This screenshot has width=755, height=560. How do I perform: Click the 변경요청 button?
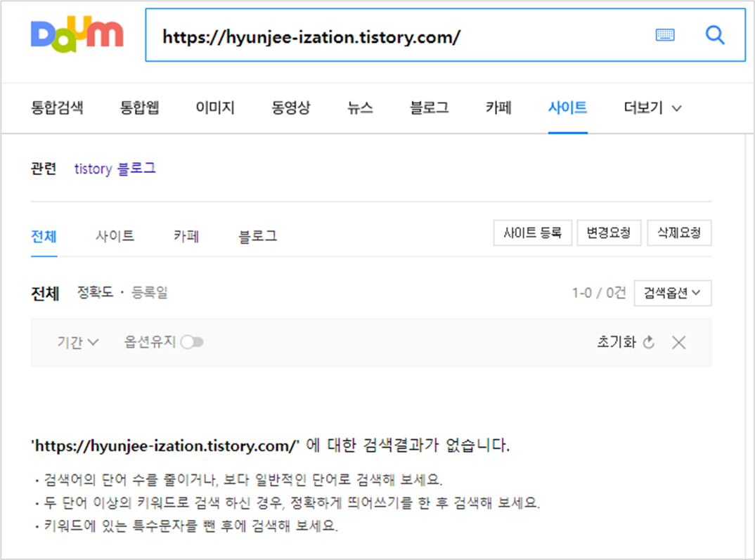(609, 233)
